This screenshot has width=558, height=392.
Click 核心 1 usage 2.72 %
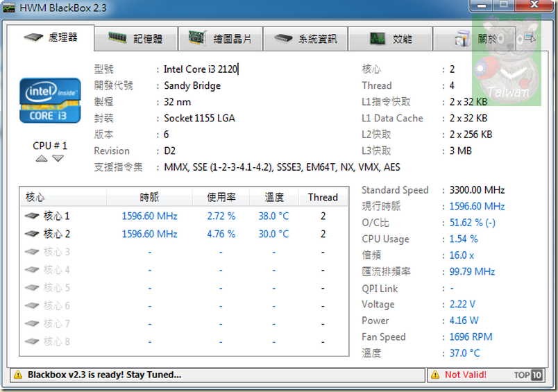coord(221,216)
